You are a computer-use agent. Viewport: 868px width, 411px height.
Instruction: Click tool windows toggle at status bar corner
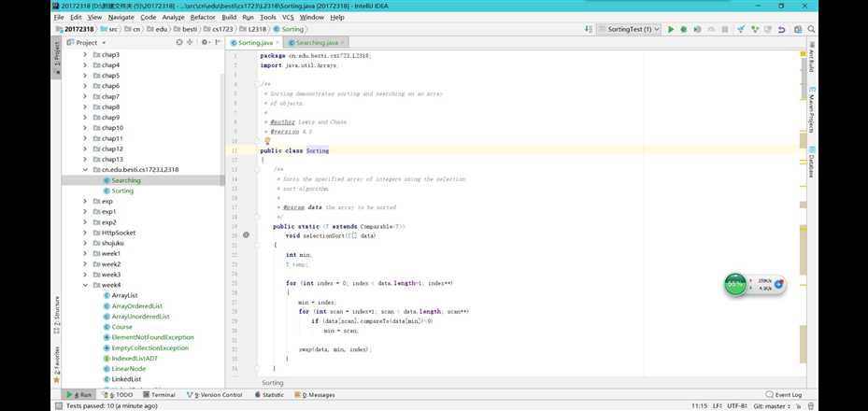(58, 406)
